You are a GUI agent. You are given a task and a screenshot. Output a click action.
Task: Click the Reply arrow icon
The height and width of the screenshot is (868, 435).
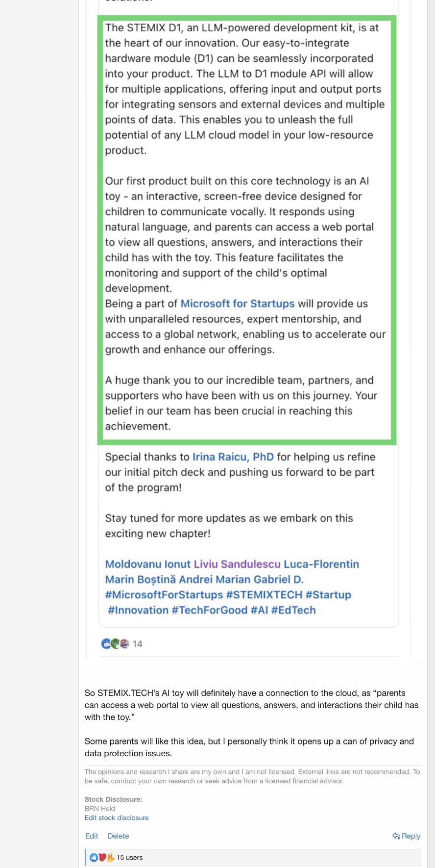tap(396, 836)
